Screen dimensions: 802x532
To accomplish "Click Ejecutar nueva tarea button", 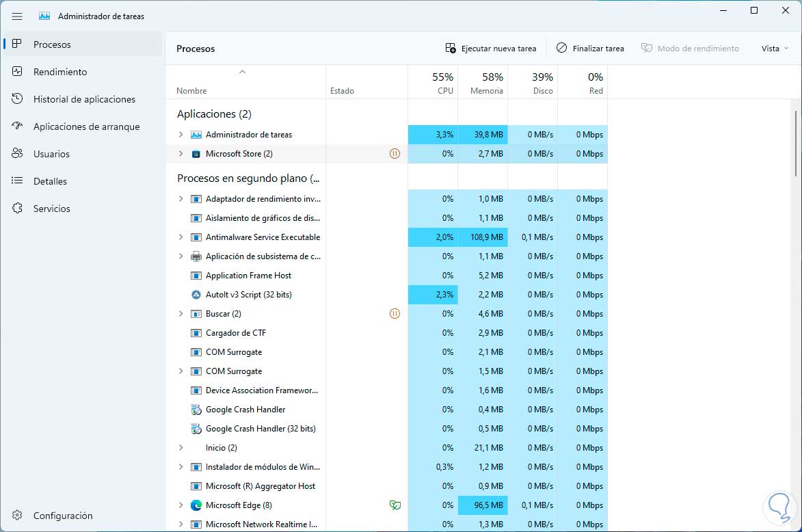I will tap(490, 48).
